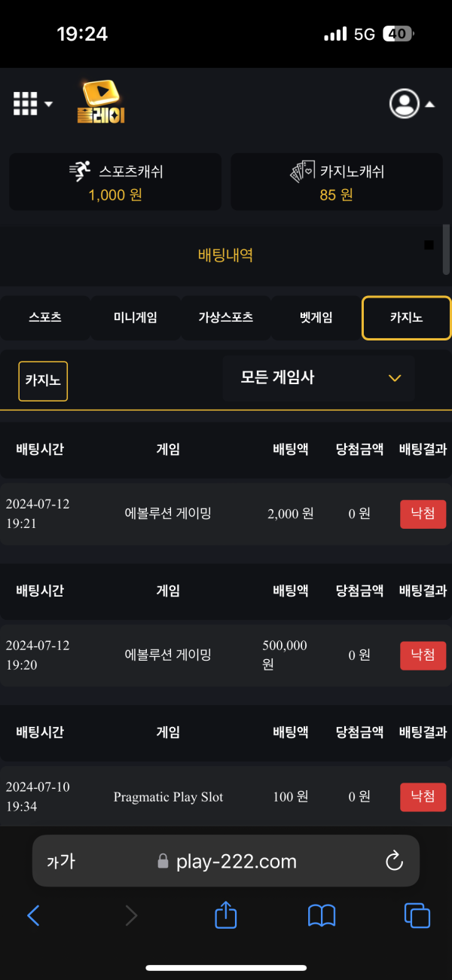Switch to the 스포츠 tab
452x980 pixels.
[45, 318]
